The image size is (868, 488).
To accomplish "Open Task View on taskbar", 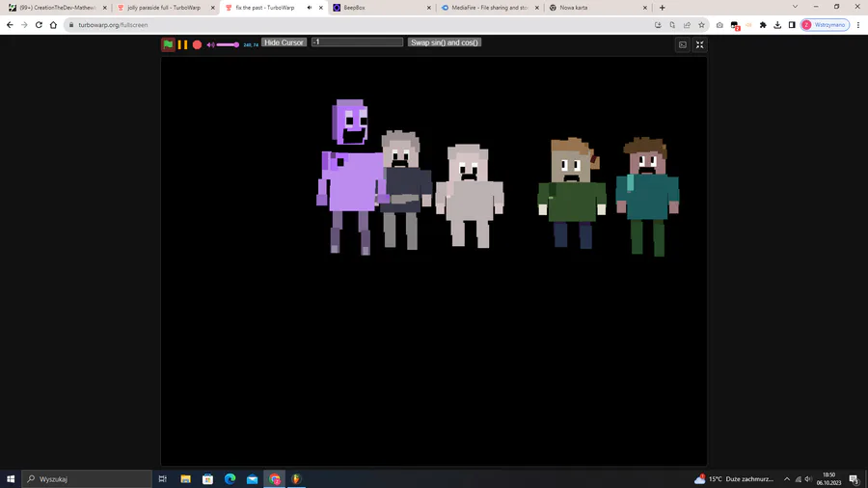I will click(163, 479).
